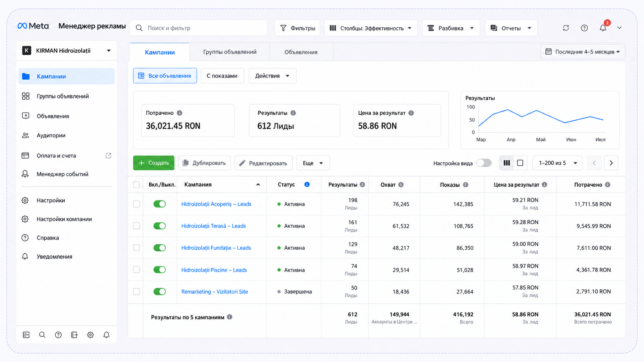Open the Разбивка breakdown dropdown
This screenshot has height=362, width=644.
(x=451, y=28)
